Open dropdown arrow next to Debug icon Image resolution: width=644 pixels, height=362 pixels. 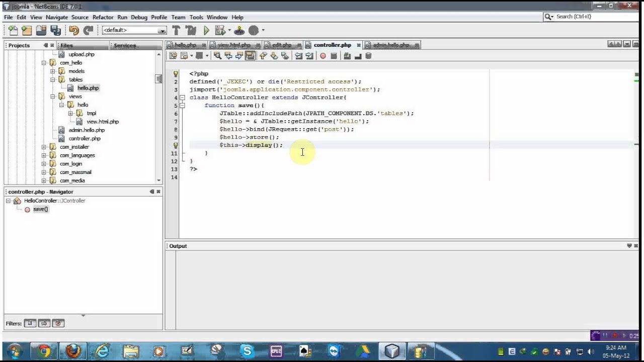pos(230,31)
